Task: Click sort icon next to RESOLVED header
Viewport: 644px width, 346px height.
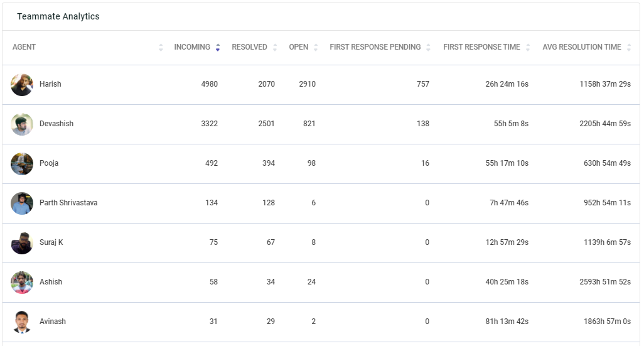Action: tap(275, 47)
